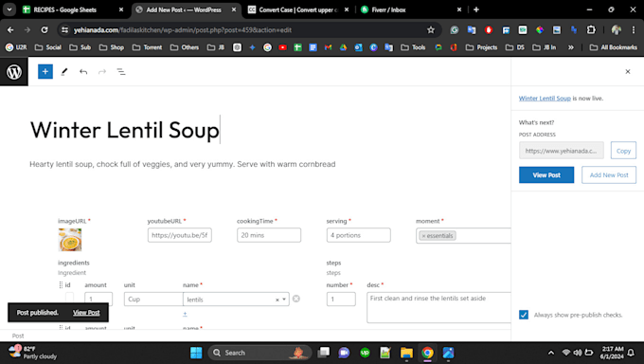Screen dimensions: 644x364
Task: Open a new browser tab
Action: [x=476, y=9]
